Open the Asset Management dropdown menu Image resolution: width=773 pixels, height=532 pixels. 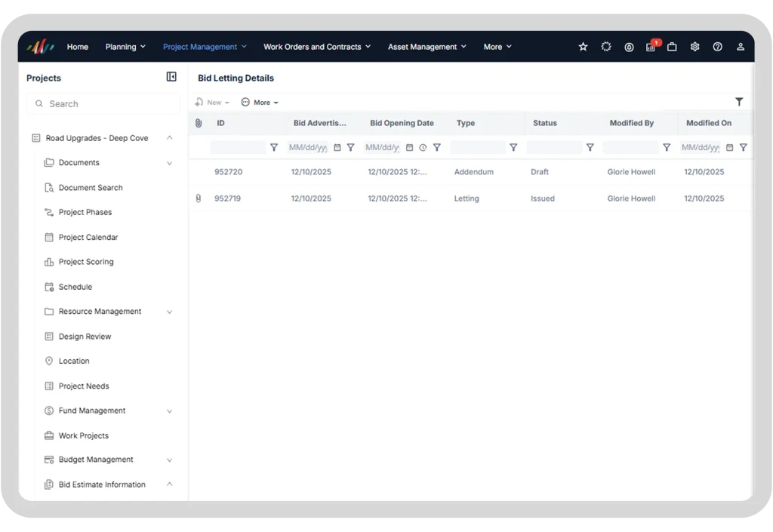pos(427,47)
